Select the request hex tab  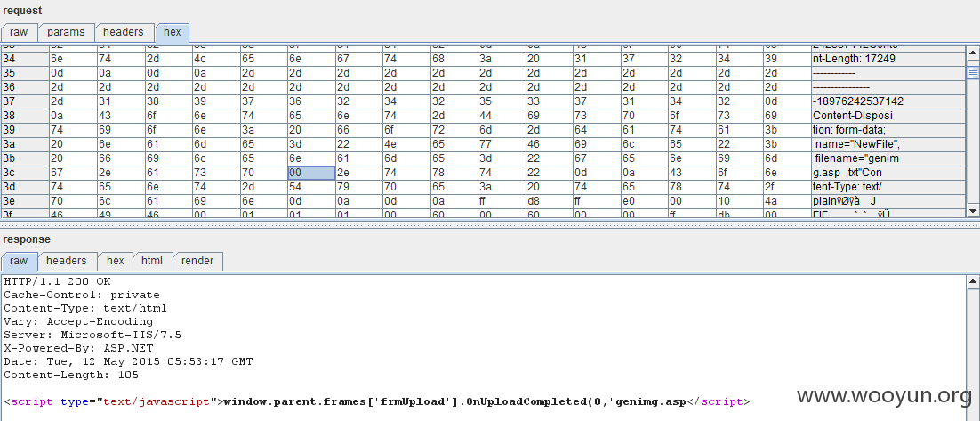point(172,32)
